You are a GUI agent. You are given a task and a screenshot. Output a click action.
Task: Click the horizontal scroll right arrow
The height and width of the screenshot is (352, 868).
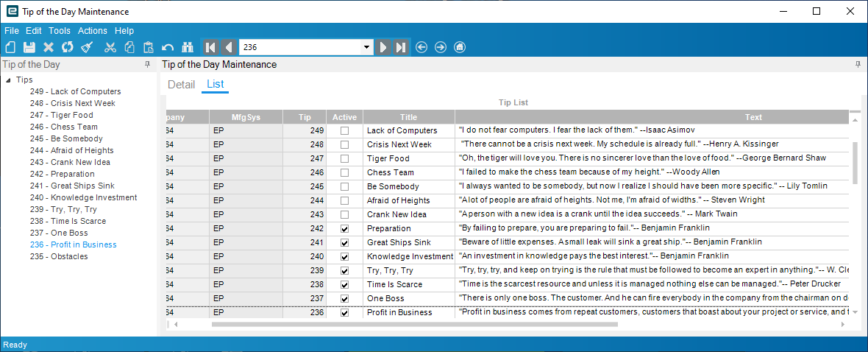tap(843, 324)
